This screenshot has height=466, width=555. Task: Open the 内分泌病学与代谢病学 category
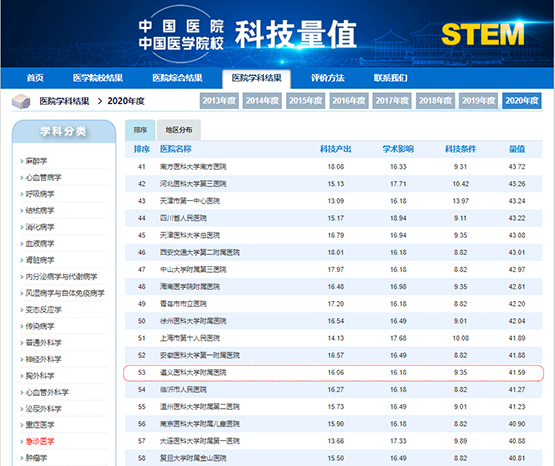61,276
